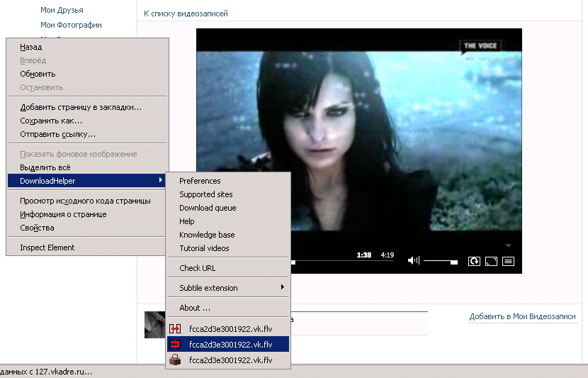Screen dimensions: 588x378
Task: Open the player's list/menu icon
Action: tap(508, 261)
